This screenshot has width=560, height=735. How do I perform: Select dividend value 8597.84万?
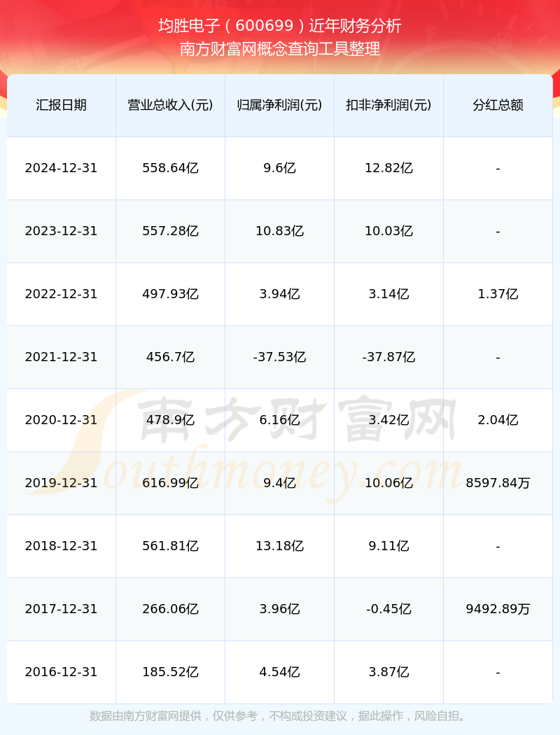click(x=498, y=483)
